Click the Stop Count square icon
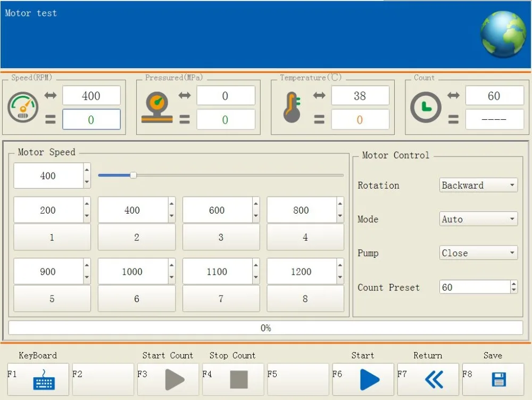This screenshot has height=400, width=532. [239, 380]
